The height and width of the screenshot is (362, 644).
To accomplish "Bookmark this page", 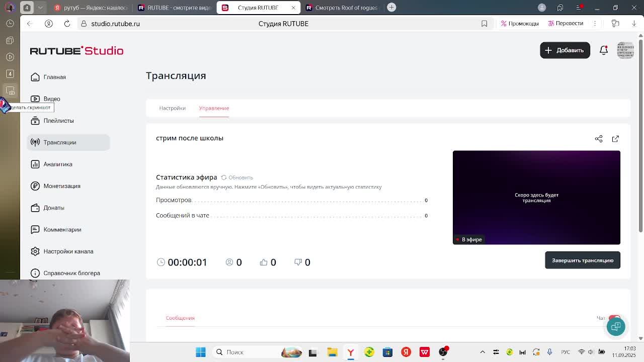I will click(x=484, y=24).
